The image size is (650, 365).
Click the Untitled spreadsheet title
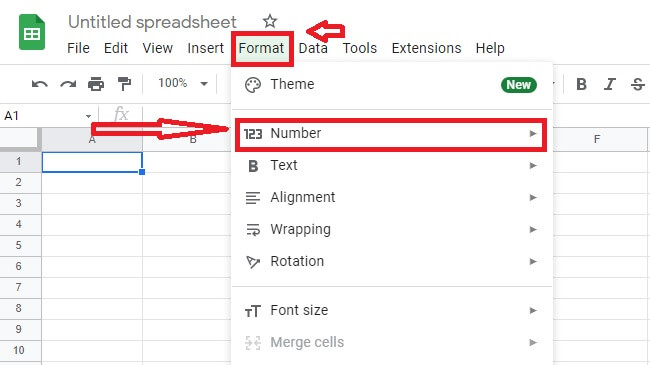click(x=152, y=22)
